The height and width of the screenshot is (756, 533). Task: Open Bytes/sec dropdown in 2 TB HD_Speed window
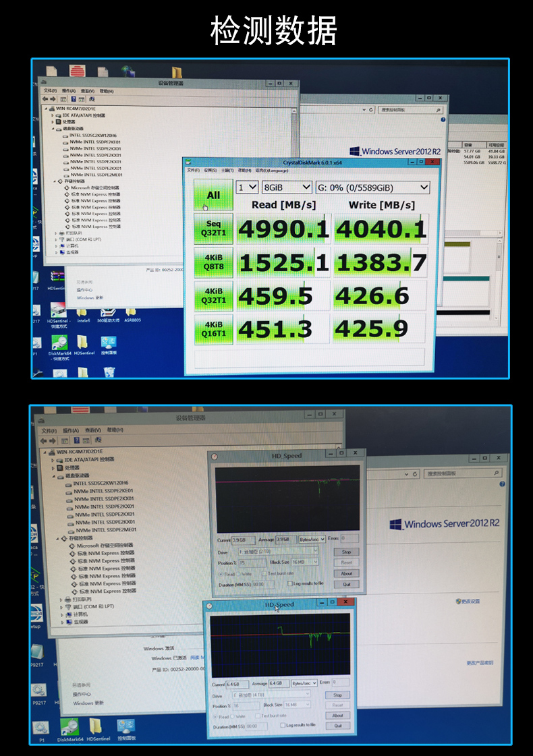312,539
